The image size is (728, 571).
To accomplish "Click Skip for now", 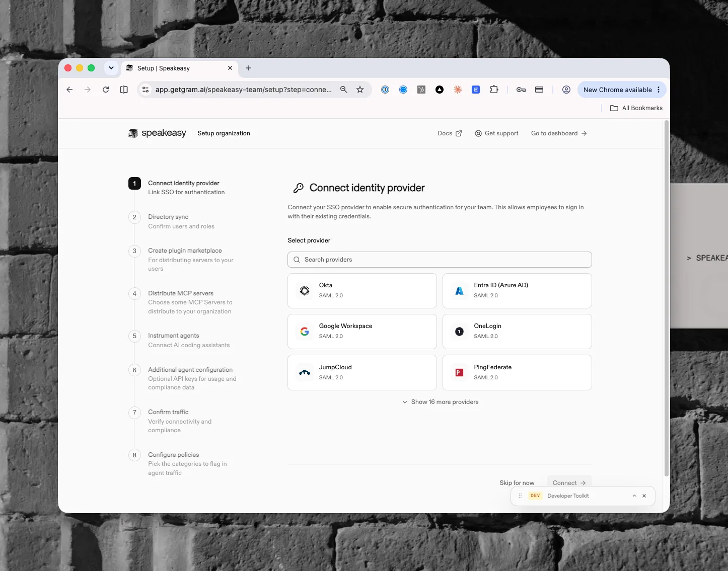I will [x=517, y=482].
